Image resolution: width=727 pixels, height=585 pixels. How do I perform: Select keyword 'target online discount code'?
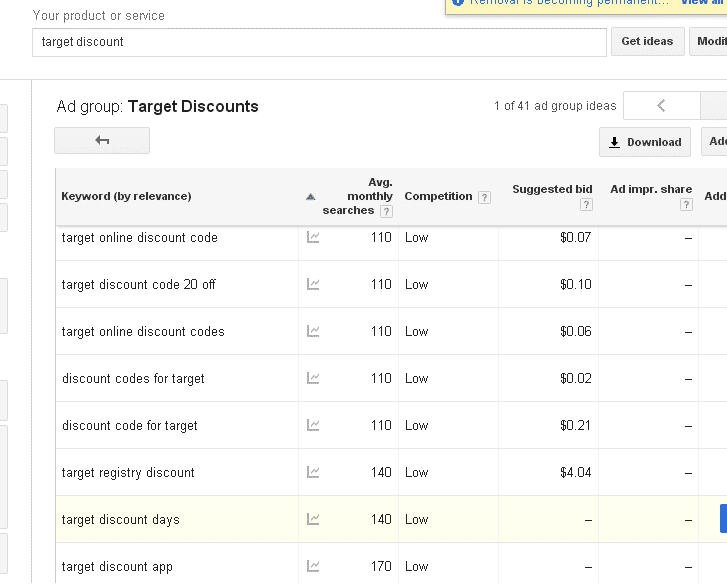(x=140, y=238)
